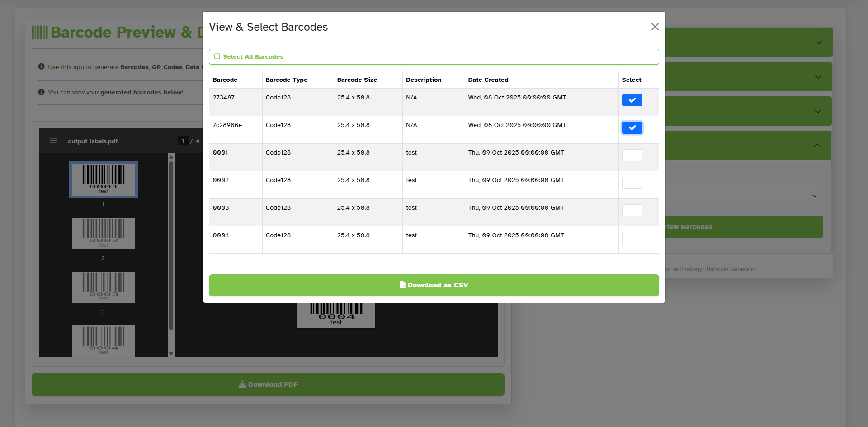Screen dimensions: 868x427
Task: Close the View & Select Barcodes dialog
Action: coord(655,27)
